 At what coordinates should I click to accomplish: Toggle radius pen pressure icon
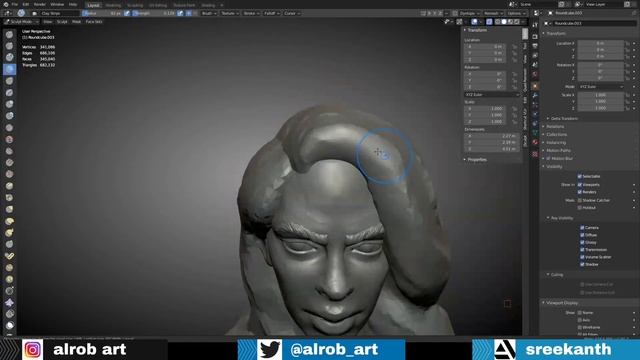pyautogui.click(x=127, y=13)
